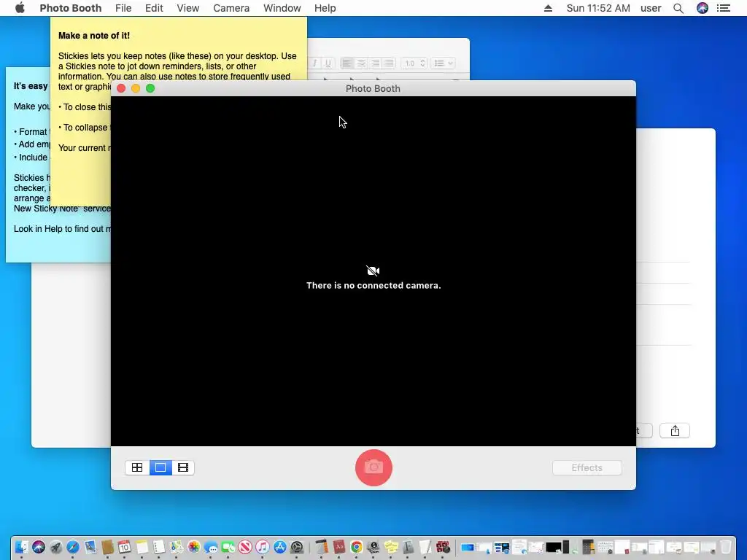Open Messages from the Dock
This screenshot has height=560, width=747.
point(211,547)
